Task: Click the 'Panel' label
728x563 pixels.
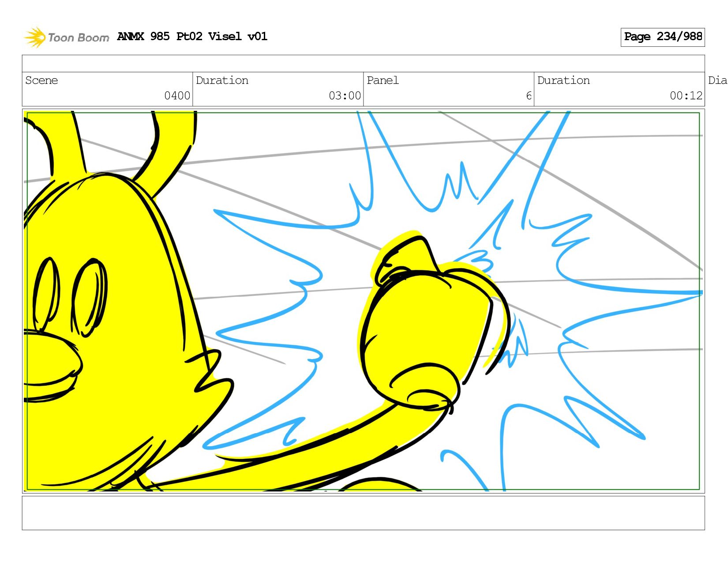Action: [383, 80]
